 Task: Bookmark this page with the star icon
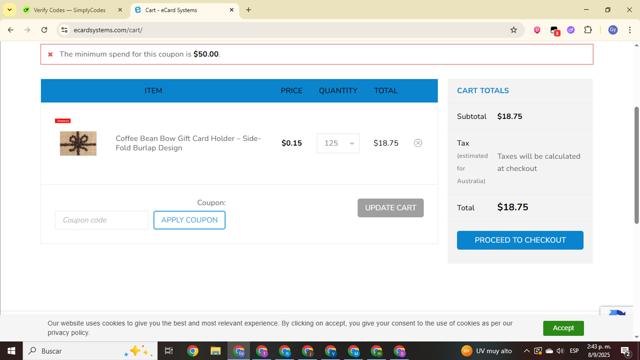513,30
